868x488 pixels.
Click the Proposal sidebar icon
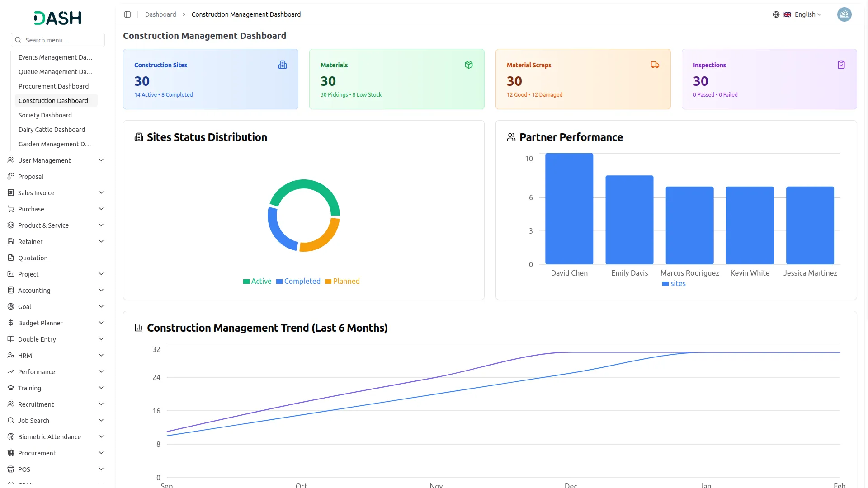coord(11,177)
